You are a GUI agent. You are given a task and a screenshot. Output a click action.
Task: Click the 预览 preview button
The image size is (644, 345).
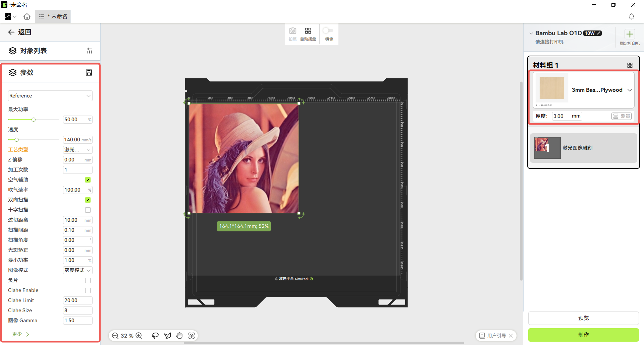tap(584, 318)
